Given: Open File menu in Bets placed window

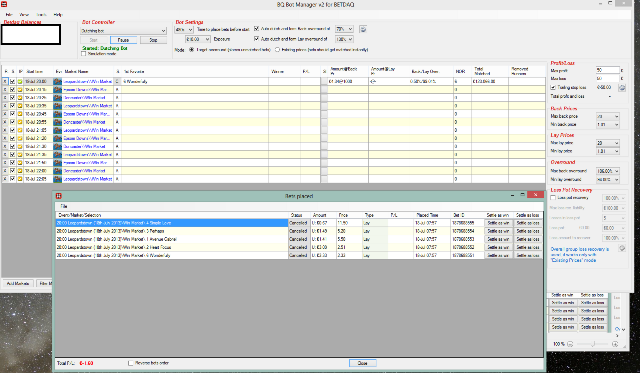Looking at the screenshot, I should click(x=64, y=206).
